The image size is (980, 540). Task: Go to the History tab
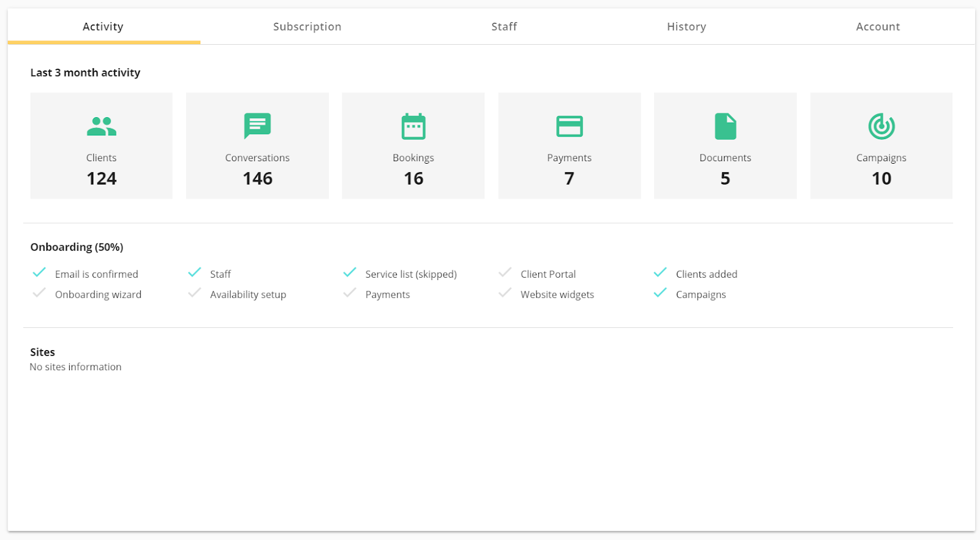[x=687, y=26]
